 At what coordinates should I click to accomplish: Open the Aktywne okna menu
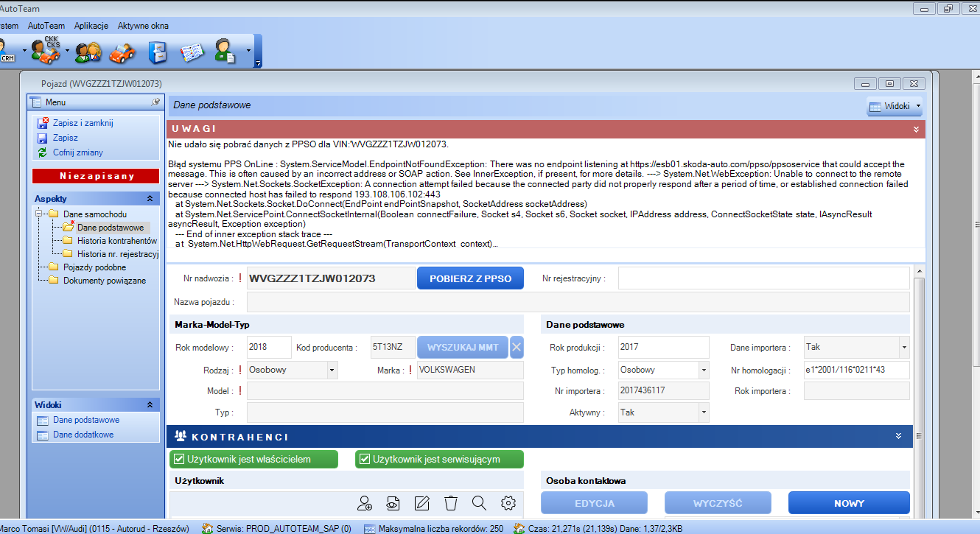(x=143, y=26)
